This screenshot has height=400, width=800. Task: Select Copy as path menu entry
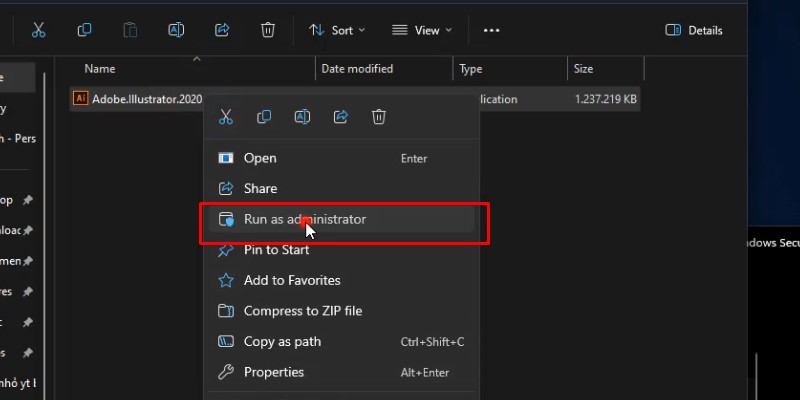(x=282, y=342)
